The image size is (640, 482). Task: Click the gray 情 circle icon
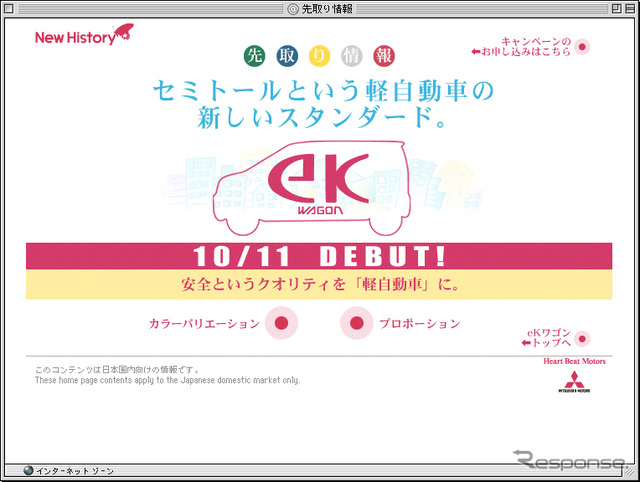click(x=351, y=56)
